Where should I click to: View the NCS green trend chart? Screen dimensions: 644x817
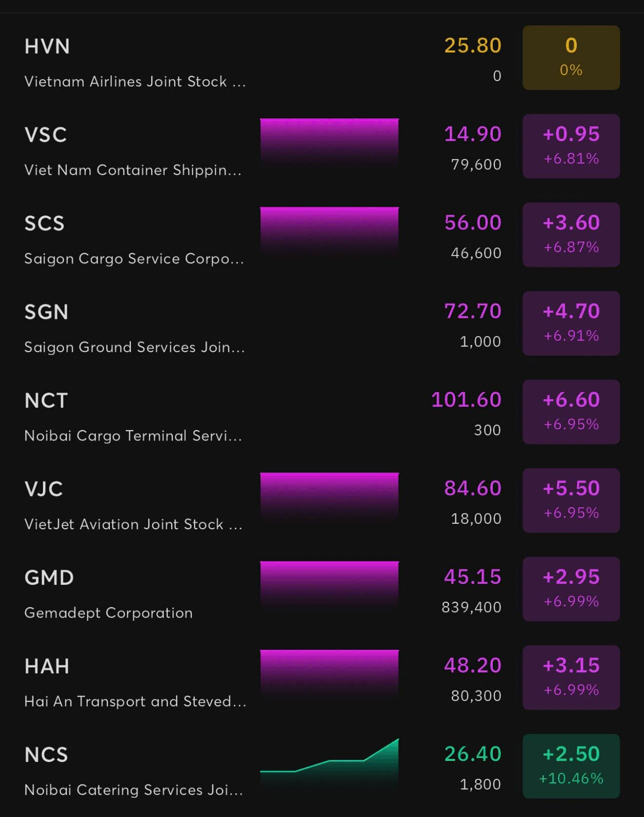[329, 761]
